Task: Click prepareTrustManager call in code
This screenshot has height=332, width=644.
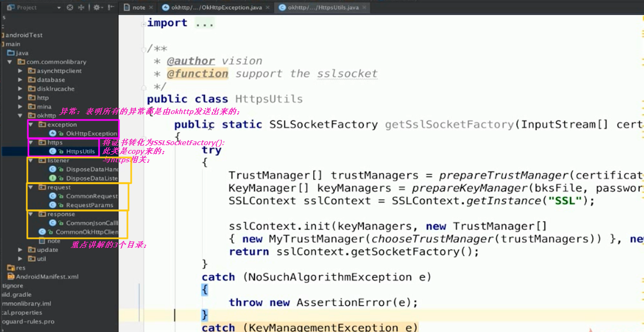Action: (x=503, y=176)
